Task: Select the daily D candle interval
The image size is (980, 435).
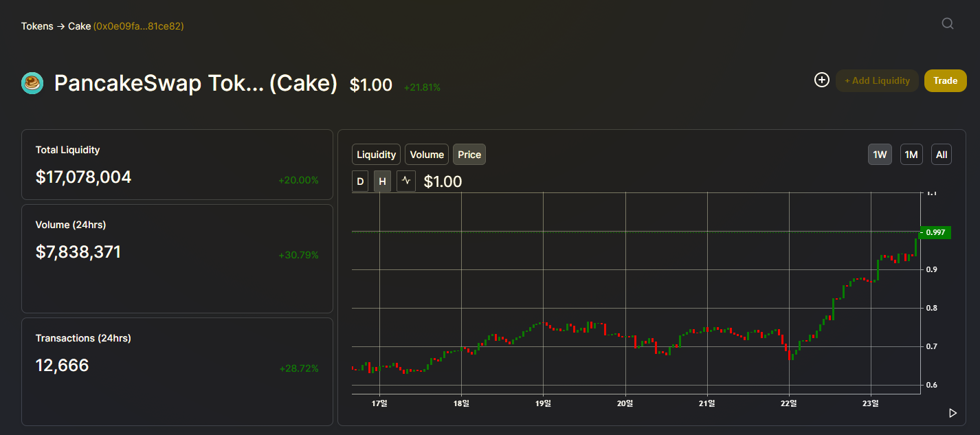Action: pyautogui.click(x=360, y=181)
